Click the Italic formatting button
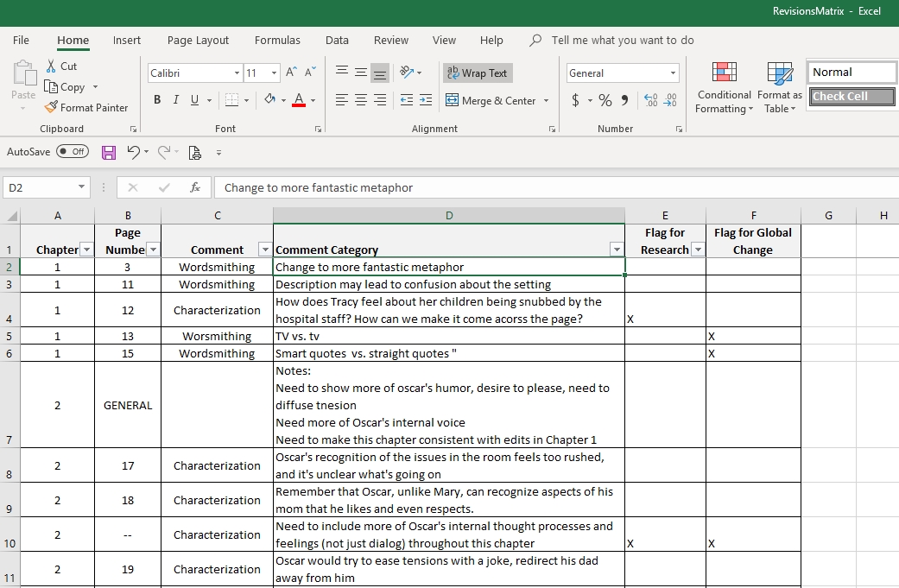The height and width of the screenshot is (588, 899). click(x=176, y=100)
